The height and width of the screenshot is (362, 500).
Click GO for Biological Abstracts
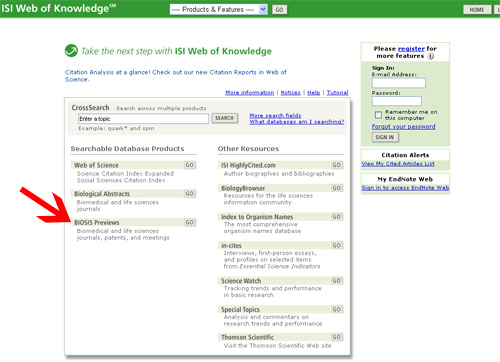coord(190,194)
